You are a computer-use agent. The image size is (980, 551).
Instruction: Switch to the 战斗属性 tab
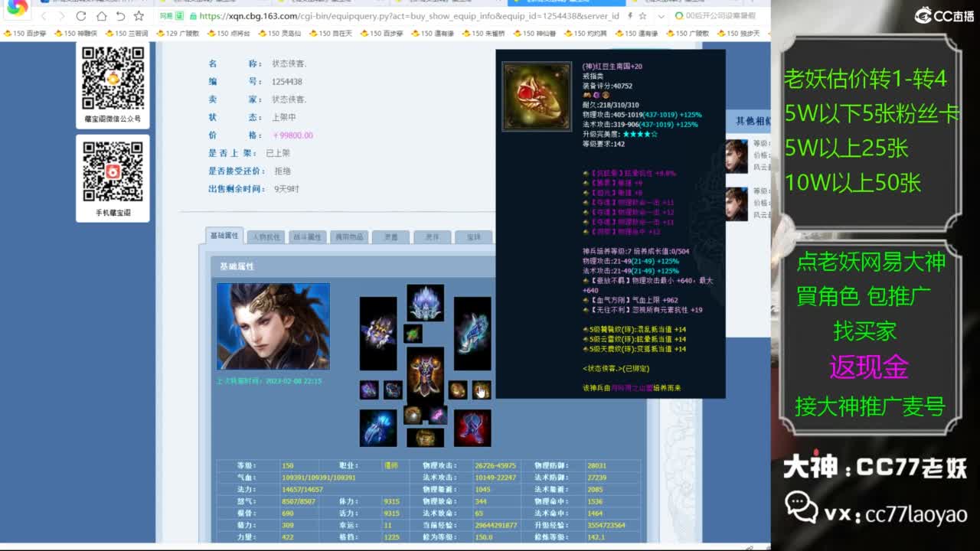[x=307, y=237]
